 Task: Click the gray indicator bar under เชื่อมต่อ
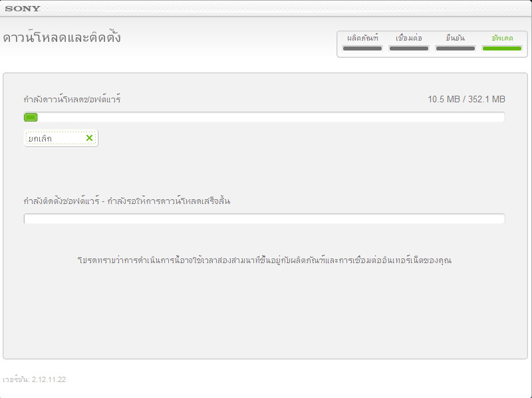click(x=409, y=49)
